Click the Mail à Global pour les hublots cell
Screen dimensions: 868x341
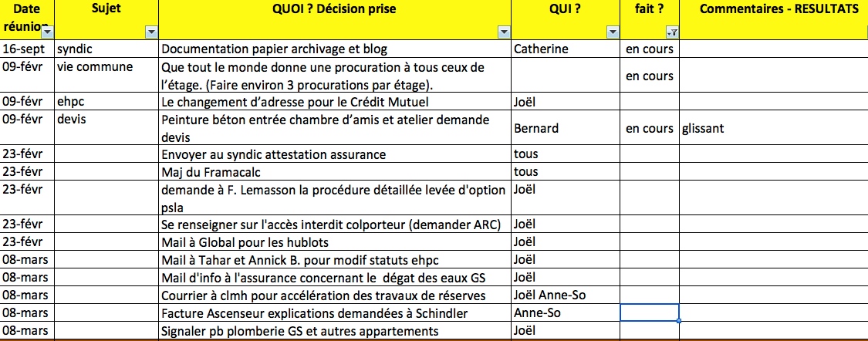tap(335, 243)
